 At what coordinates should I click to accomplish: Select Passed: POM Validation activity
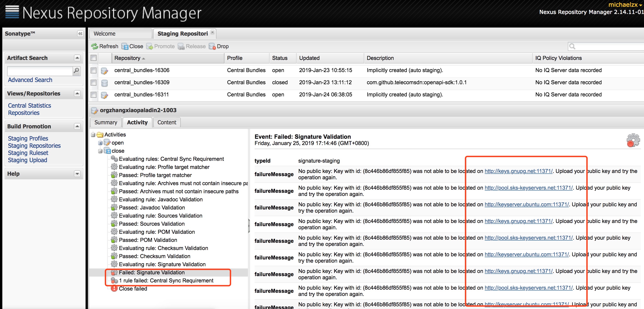(148, 240)
